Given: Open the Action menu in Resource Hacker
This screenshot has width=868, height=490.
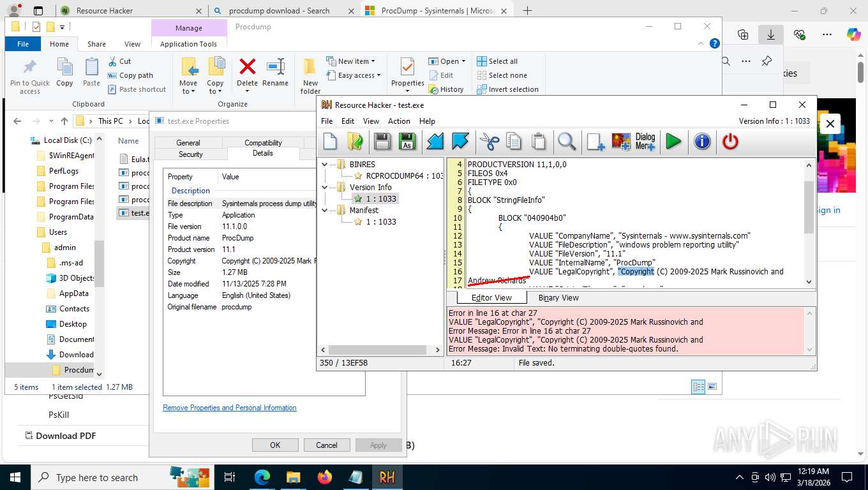Looking at the screenshot, I should point(399,121).
